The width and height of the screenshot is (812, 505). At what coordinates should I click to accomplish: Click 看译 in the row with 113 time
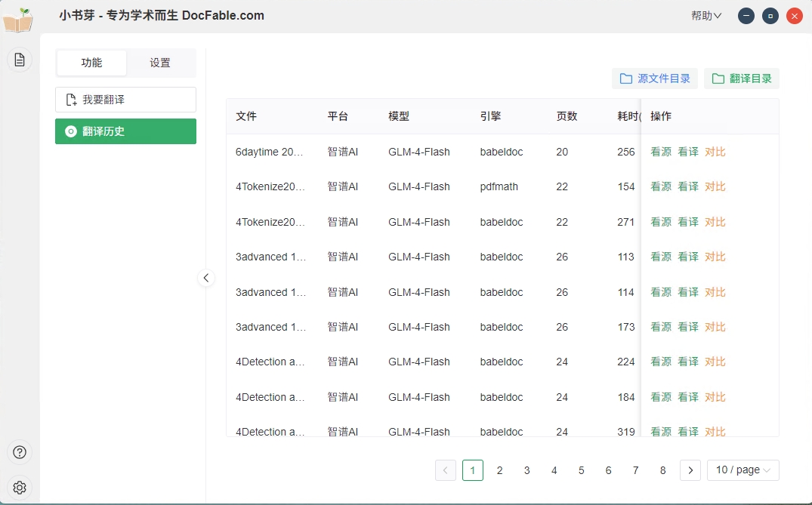click(x=688, y=257)
